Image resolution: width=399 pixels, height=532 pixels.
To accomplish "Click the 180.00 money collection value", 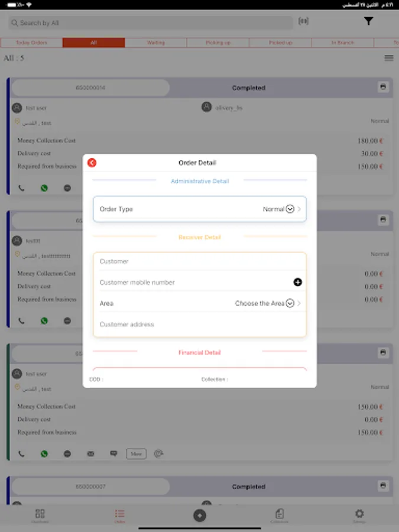I will [x=370, y=141].
